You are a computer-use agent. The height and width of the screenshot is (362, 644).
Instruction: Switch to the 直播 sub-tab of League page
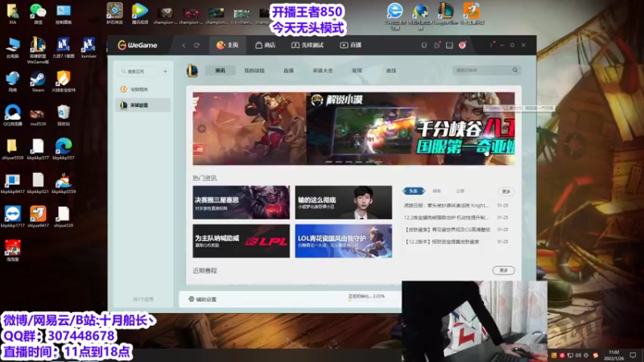tap(288, 71)
